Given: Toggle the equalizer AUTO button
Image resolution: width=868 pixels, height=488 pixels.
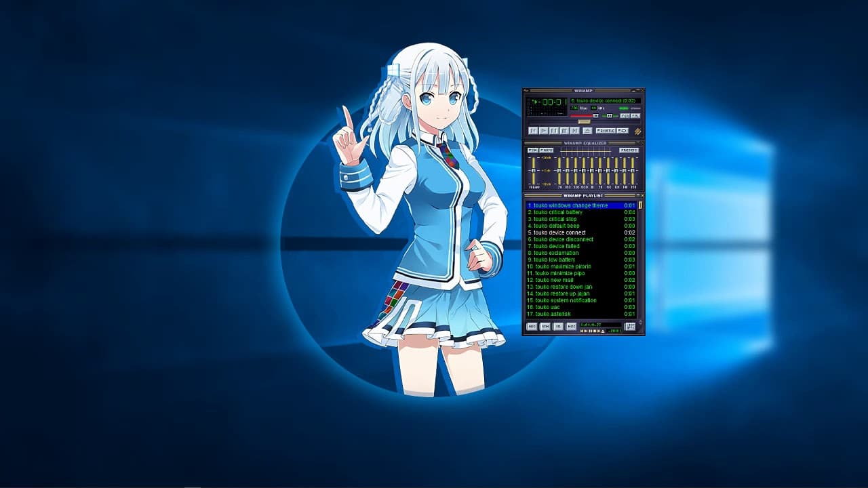Looking at the screenshot, I should pos(546,150).
